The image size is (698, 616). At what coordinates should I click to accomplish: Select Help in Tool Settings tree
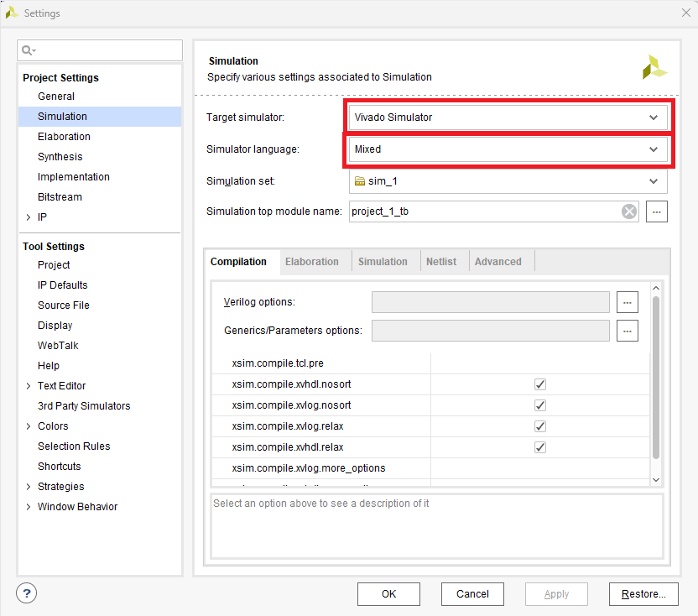click(49, 366)
